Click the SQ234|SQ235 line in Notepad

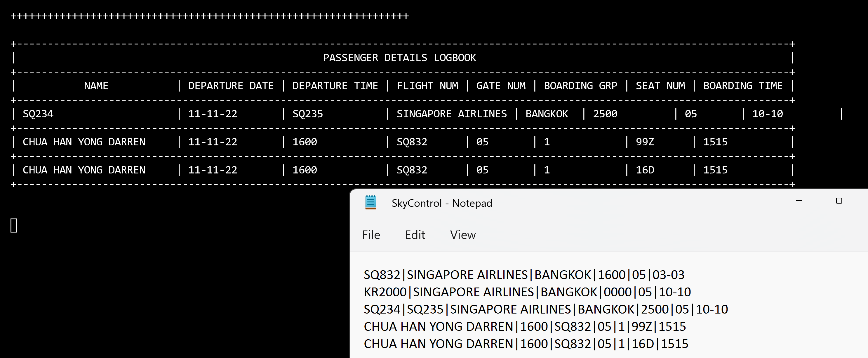click(546, 309)
